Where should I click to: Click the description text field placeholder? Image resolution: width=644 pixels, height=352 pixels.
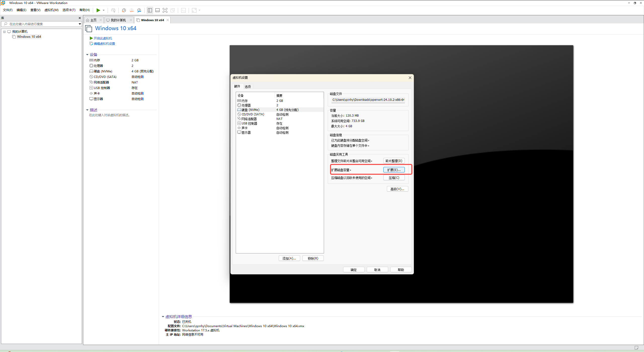point(109,115)
